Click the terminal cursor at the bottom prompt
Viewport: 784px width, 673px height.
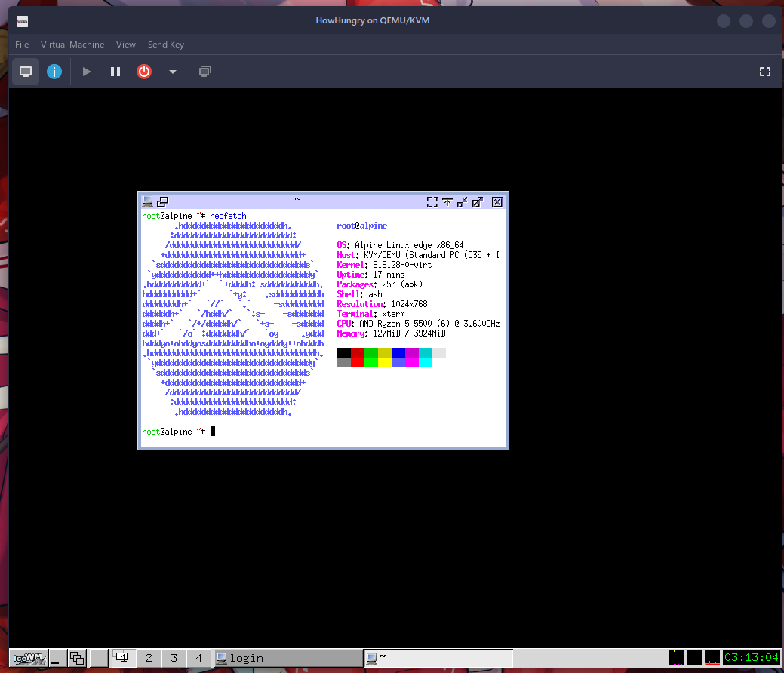[213, 432]
